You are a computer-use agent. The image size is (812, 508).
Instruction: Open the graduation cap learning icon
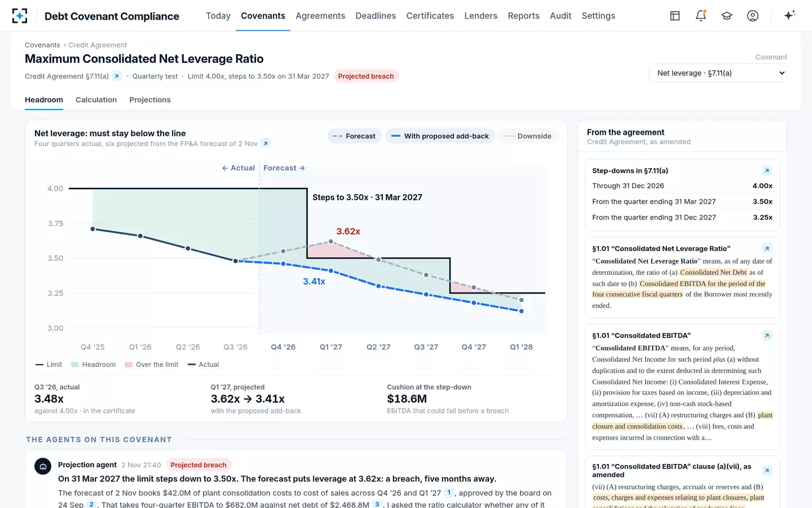[x=727, y=16]
